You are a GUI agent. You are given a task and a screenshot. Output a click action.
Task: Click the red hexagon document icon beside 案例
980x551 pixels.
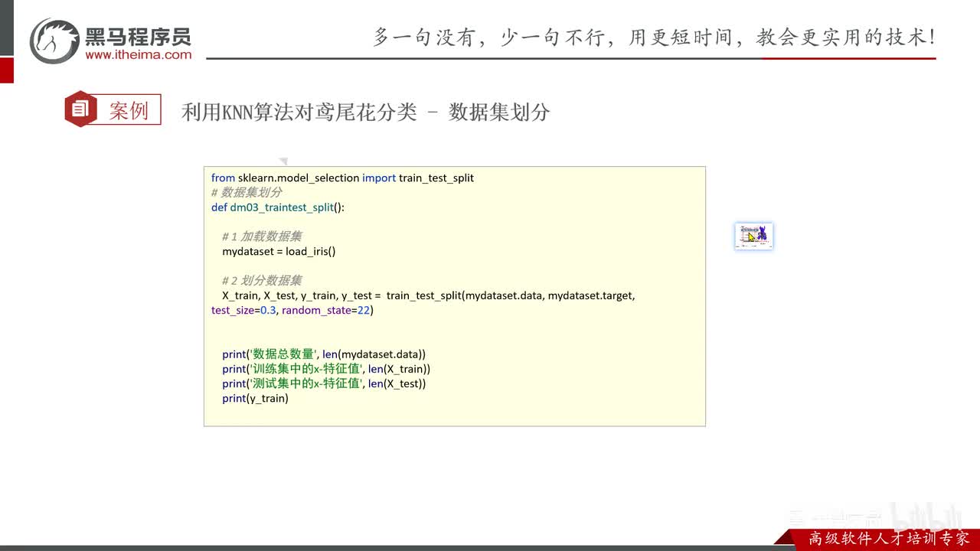tap(80, 109)
